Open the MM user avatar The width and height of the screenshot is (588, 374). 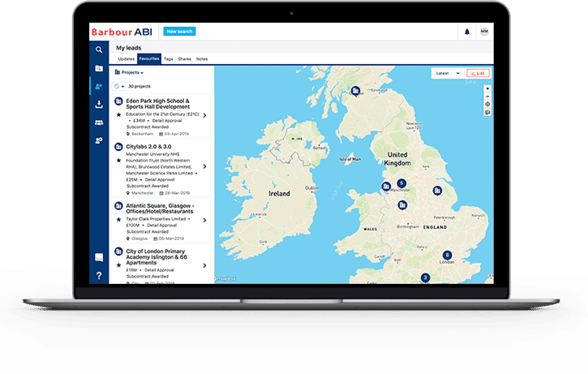(x=484, y=32)
